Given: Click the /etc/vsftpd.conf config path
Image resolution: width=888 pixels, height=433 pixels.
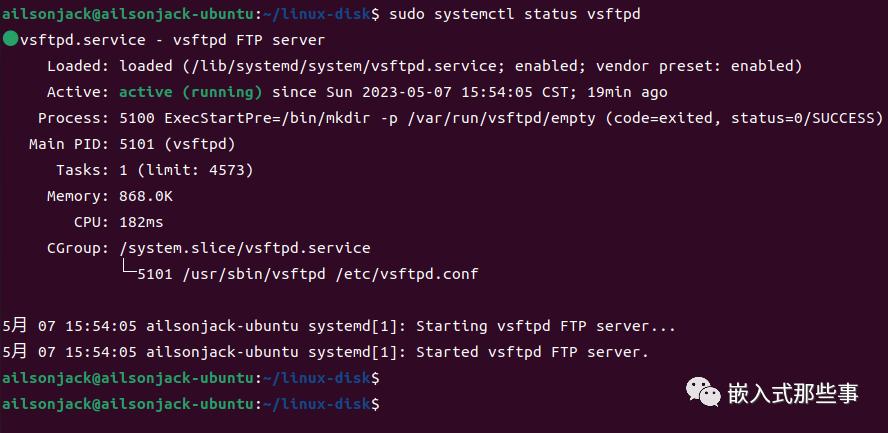Looking at the screenshot, I should (407, 275).
